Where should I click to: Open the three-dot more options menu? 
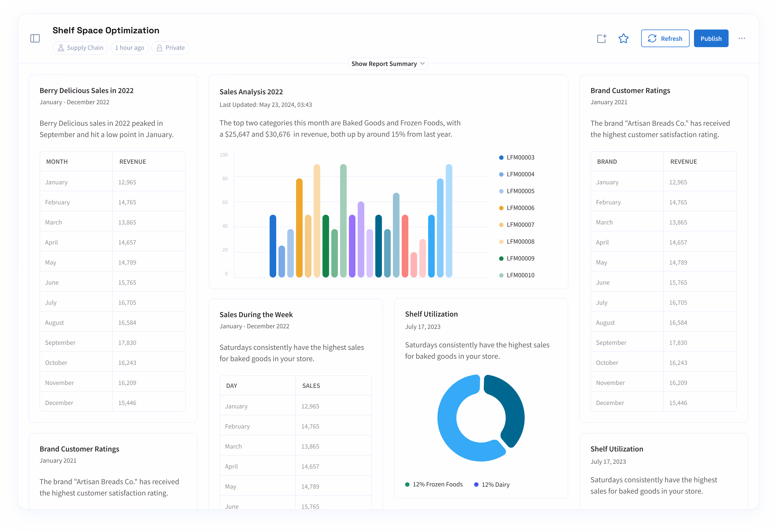coord(742,38)
